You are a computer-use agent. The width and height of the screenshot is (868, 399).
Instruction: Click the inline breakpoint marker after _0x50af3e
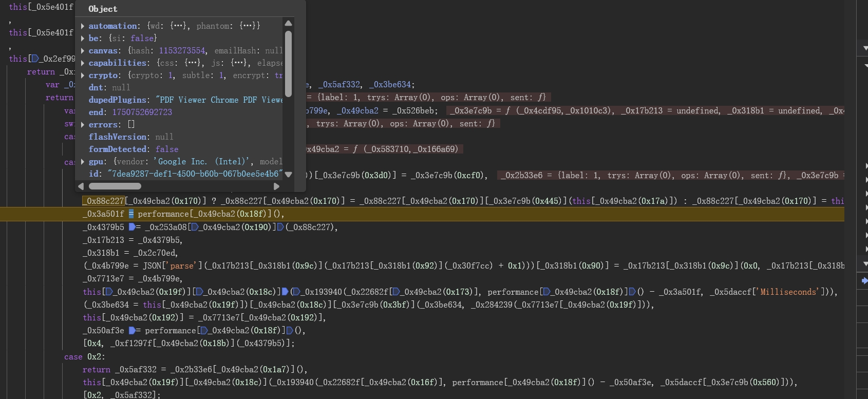(132, 330)
